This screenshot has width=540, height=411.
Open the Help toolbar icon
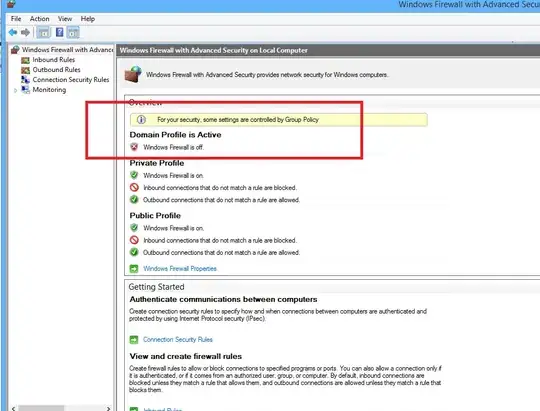click(60, 32)
